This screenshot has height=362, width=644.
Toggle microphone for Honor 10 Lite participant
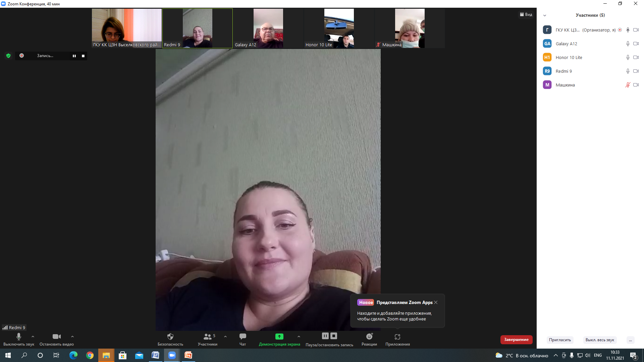628,57
